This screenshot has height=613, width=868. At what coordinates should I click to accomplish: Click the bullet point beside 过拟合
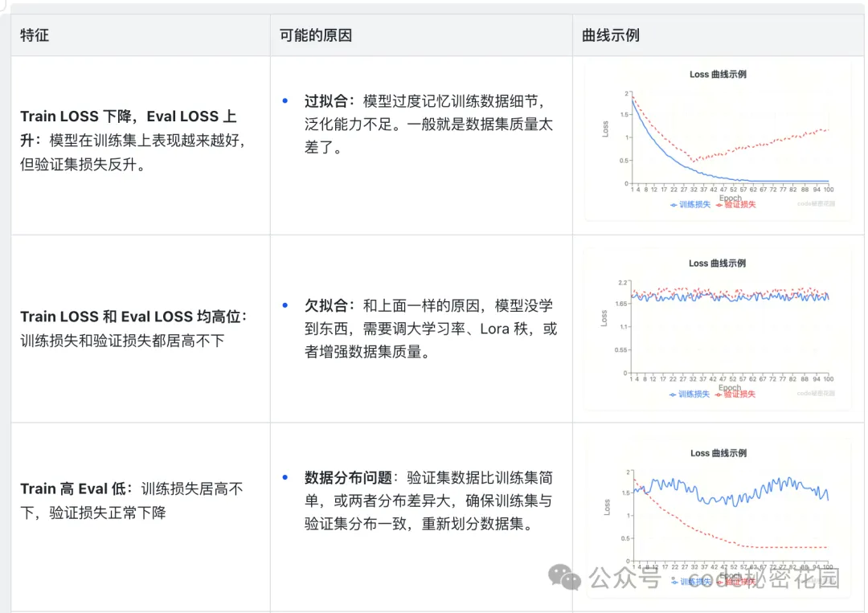pyautogui.click(x=284, y=101)
